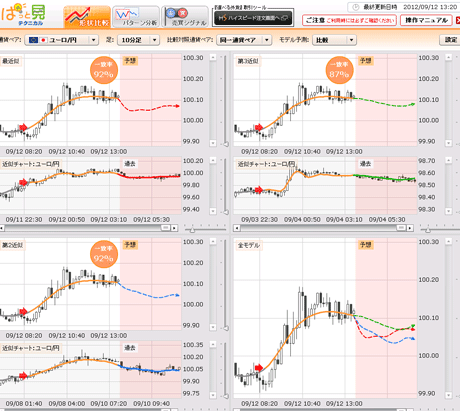Click the price scale down arrow of 最近似 chart
460x411 pixels.
(213, 143)
